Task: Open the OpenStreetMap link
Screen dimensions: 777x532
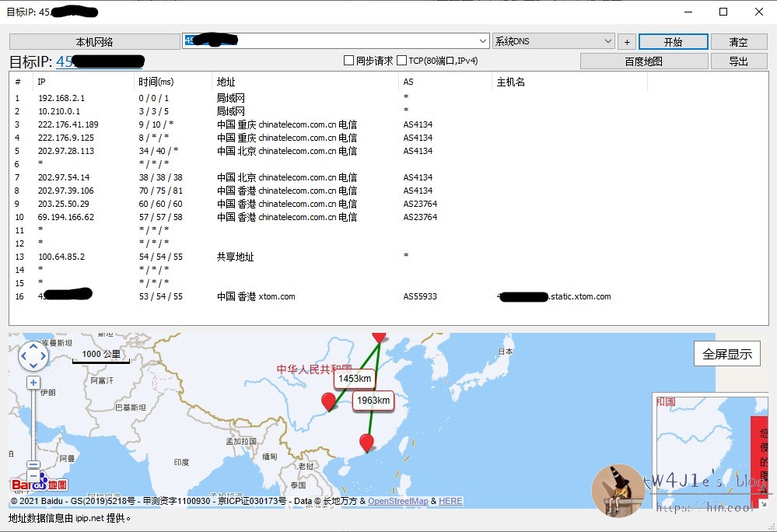Action: pyautogui.click(x=397, y=502)
